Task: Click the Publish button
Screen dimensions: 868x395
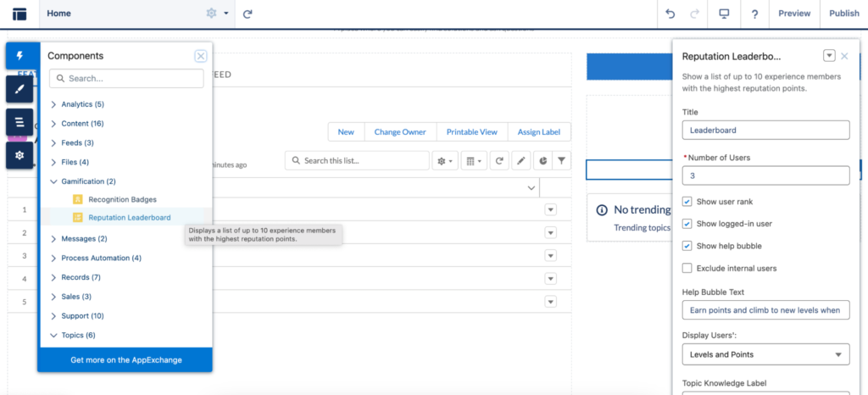Action: click(843, 14)
